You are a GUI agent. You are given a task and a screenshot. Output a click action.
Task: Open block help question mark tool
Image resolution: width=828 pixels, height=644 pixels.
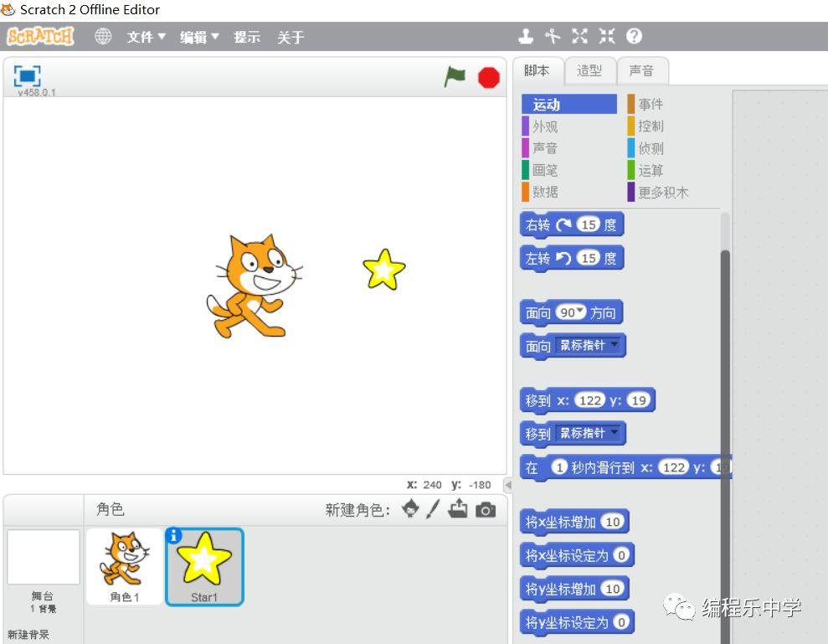coord(634,36)
